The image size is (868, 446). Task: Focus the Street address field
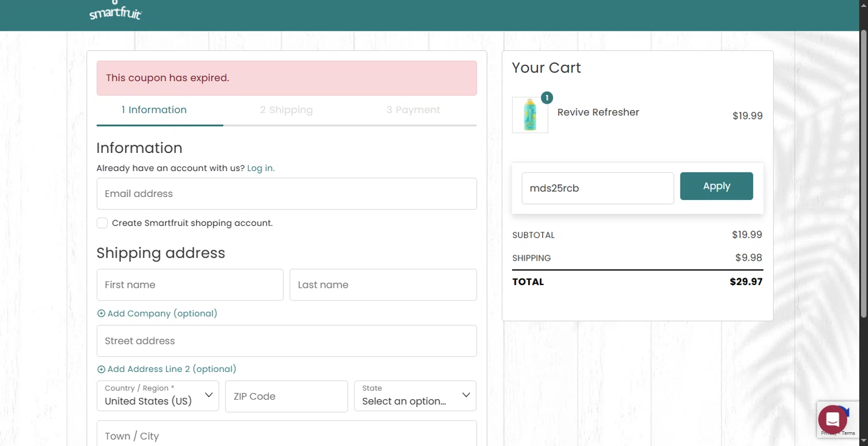tap(286, 341)
